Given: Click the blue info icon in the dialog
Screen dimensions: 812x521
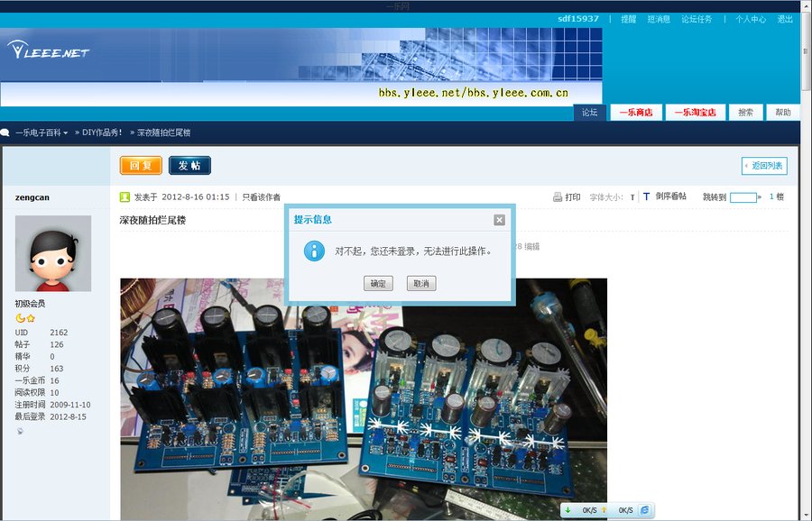Looking at the screenshot, I should (x=313, y=251).
